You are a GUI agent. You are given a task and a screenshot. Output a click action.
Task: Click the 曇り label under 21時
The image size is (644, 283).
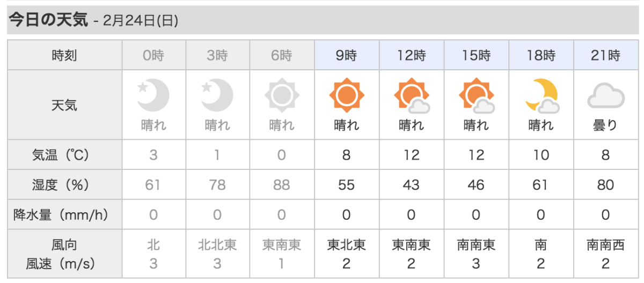tap(605, 126)
